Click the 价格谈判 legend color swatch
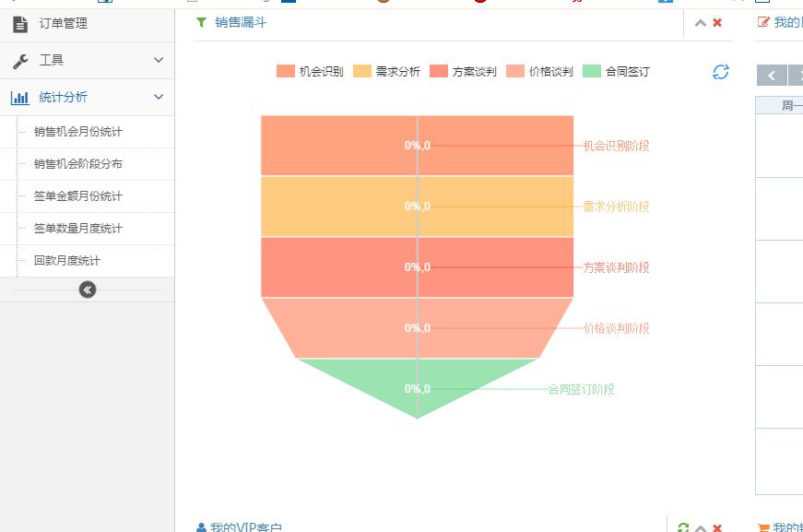Viewport: 803px width, 532px height. pyautogui.click(x=515, y=72)
